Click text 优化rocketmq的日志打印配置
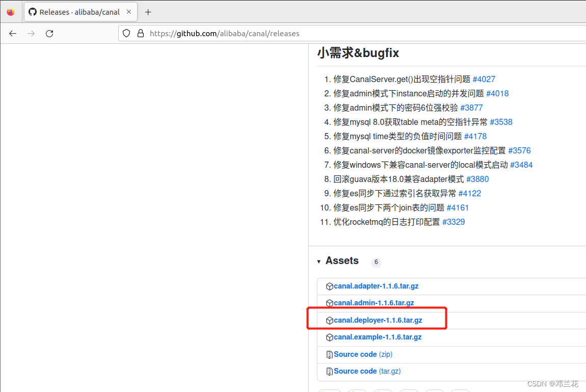 (x=386, y=222)
